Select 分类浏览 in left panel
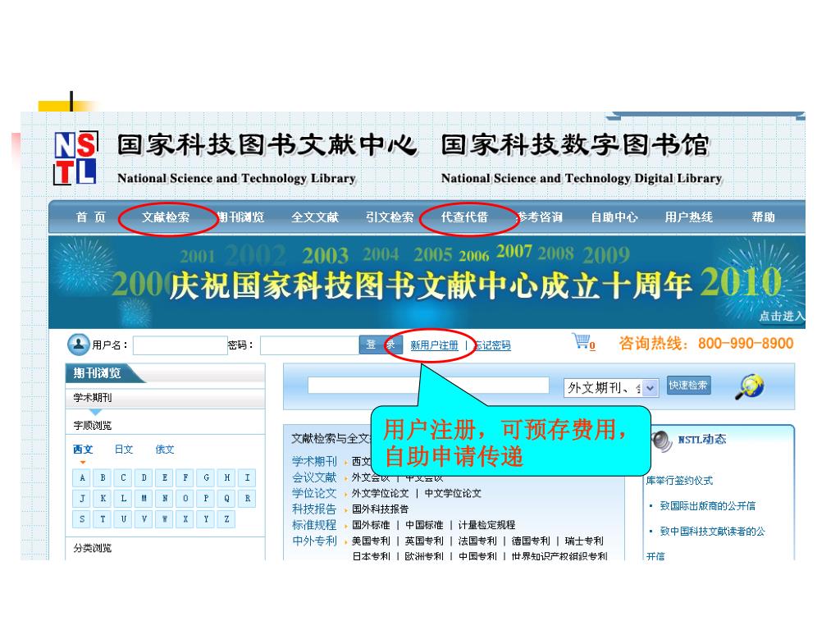This screenshot has height=630, width=840. pos(93,548)
